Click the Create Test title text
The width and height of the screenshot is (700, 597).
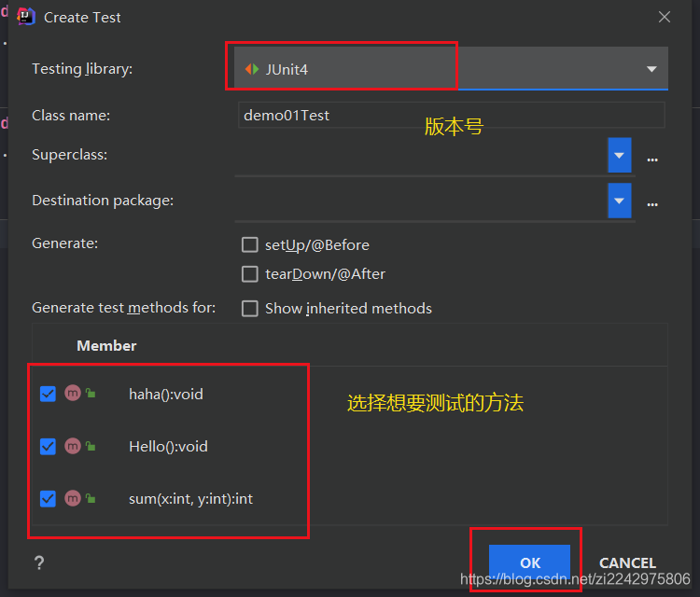click(x=82, y=18)
